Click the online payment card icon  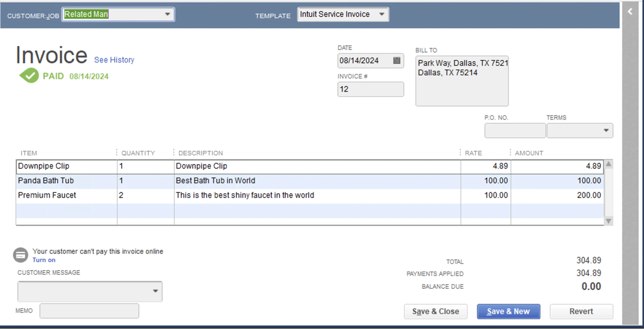tap(21, 255)
